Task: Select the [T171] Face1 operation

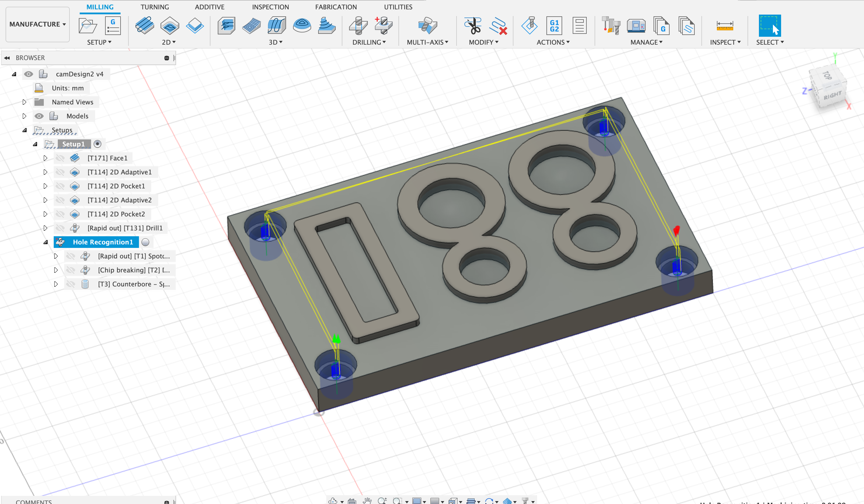Action: click(107, 158)
